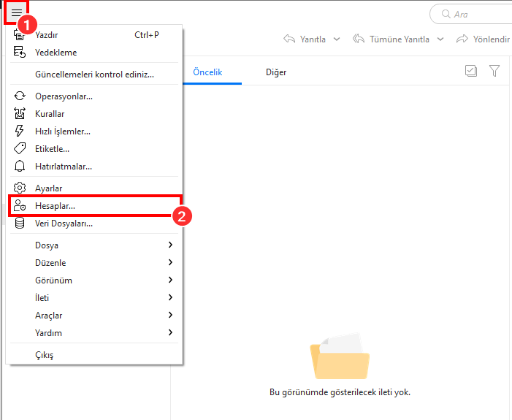Select Hesaplar... menu entry
Image resolution: width=512 pixels, height=420 pixels.
pyautogui.click(x=55, y=206)
